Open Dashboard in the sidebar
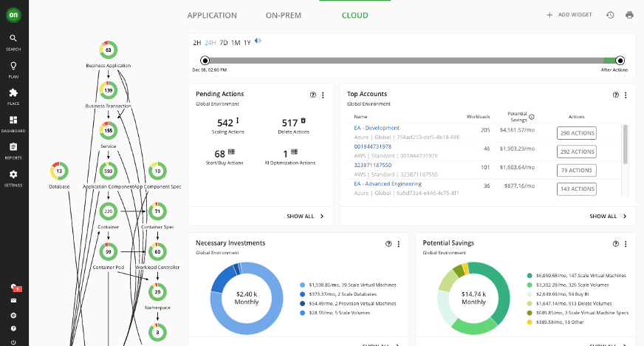The height and width of the screenshot is (346, 644). tap(13, 124)
